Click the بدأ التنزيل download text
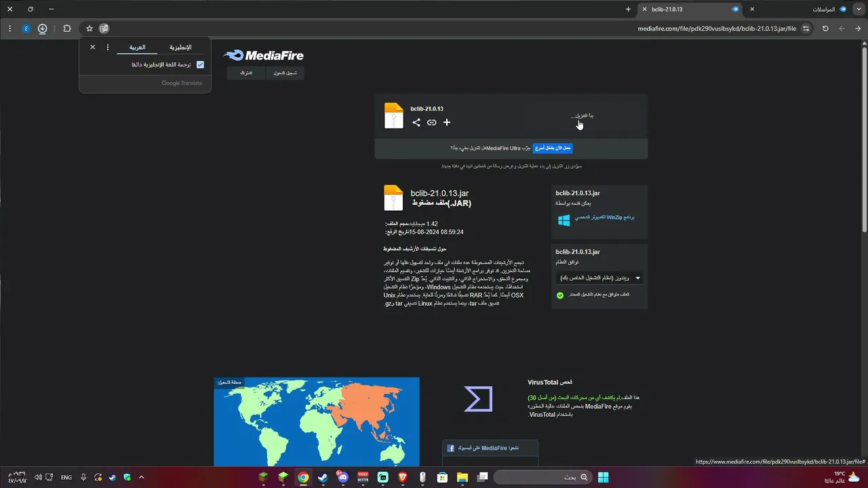Viewport: 868px width, 488px height. click(x=583, y=116)
